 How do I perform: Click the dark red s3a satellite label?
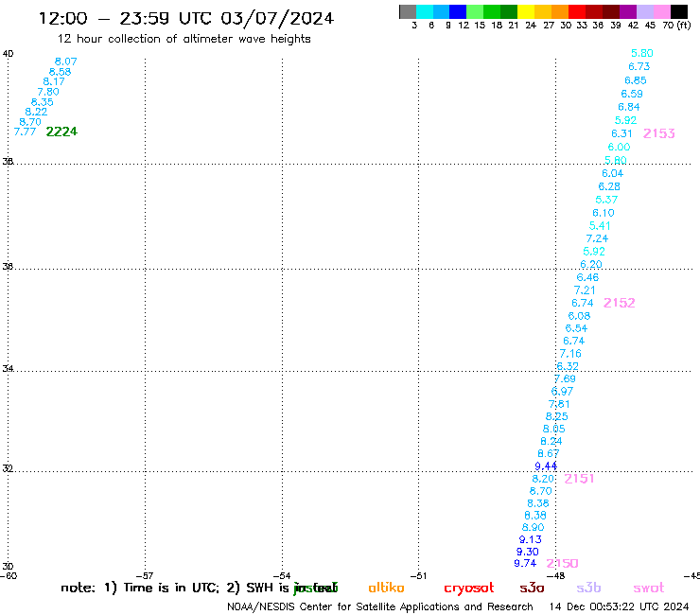click(532, 589)
